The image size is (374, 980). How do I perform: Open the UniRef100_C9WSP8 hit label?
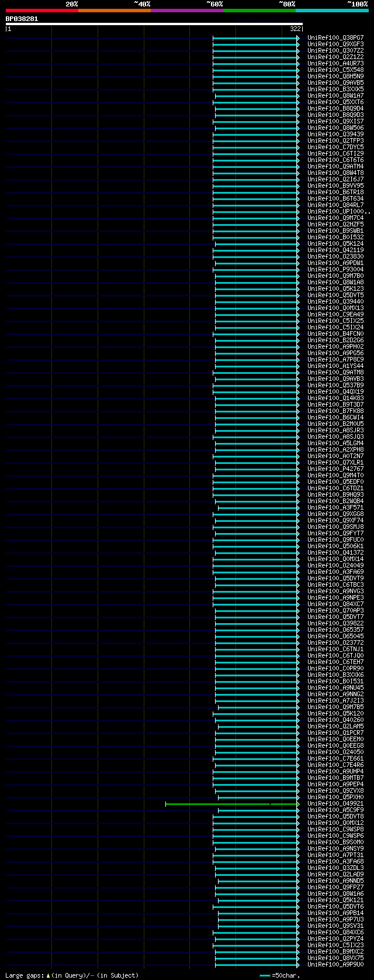pyautogui.click(x=335, y=830)
